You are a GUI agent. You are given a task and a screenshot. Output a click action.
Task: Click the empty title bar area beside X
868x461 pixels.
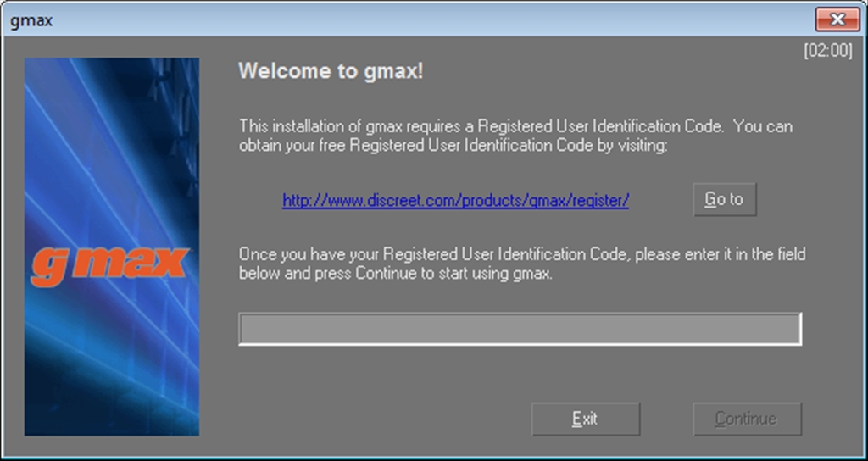(x=431, y=20)
